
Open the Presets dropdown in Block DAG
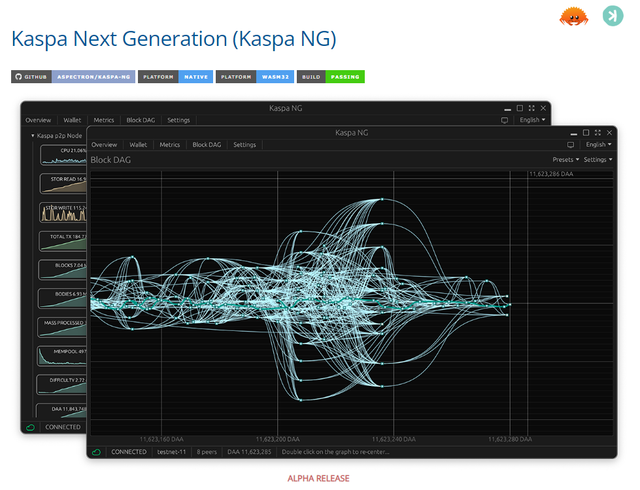(566, 160)
